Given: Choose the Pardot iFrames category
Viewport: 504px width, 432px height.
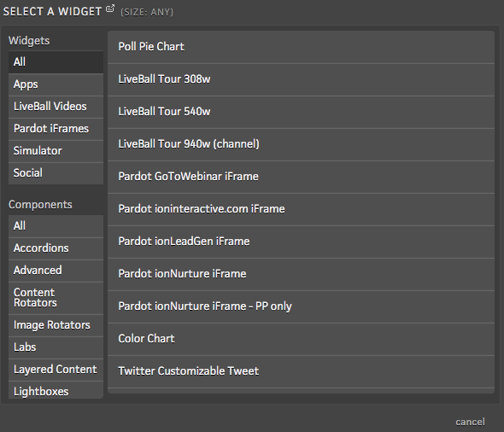Looking at the screenshot, I should [56, 129].
